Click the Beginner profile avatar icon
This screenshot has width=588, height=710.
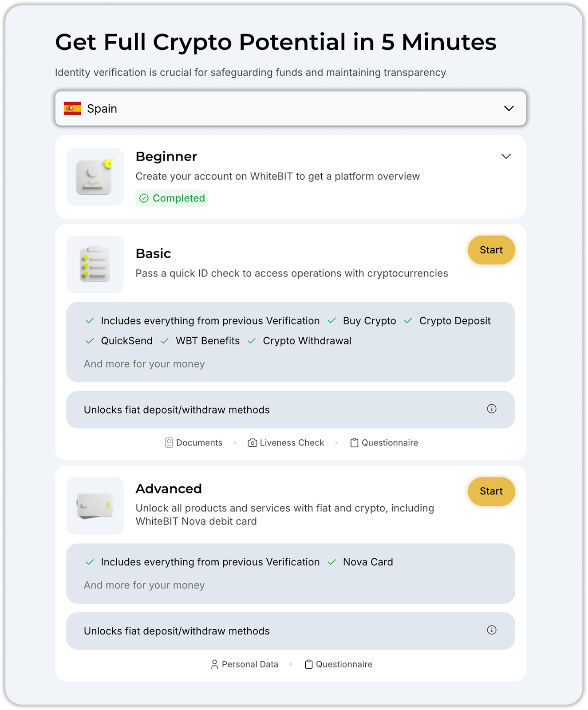95,177
